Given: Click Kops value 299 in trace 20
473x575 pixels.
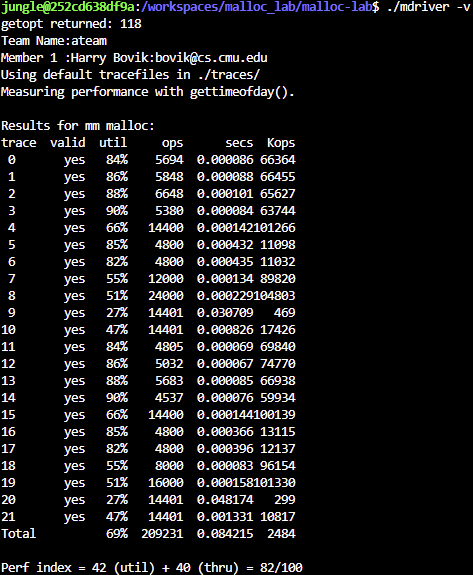Looking at the screenshot, I should pos(285,499).
